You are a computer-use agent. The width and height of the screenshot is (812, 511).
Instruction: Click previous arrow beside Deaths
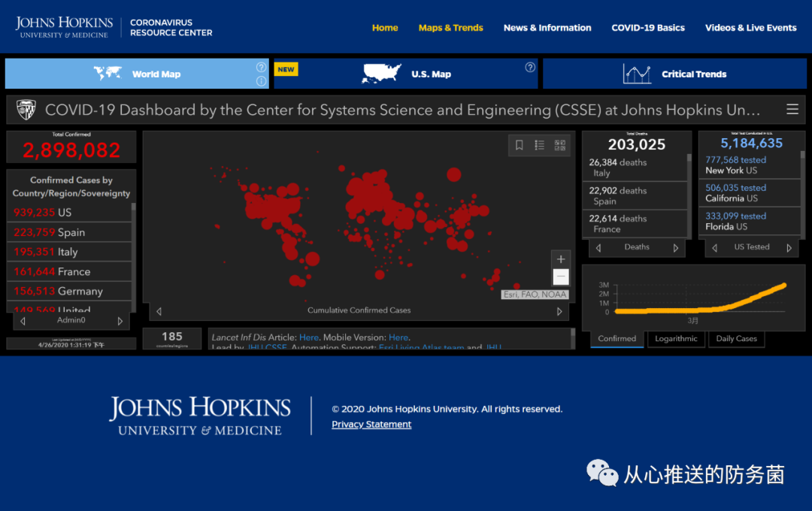coord(598,248)
